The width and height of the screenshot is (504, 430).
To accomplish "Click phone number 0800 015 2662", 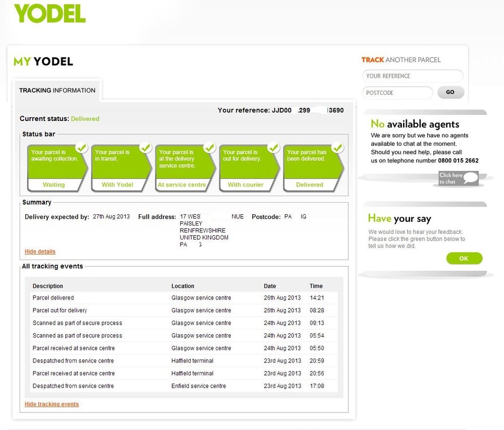I will (458, 160).
